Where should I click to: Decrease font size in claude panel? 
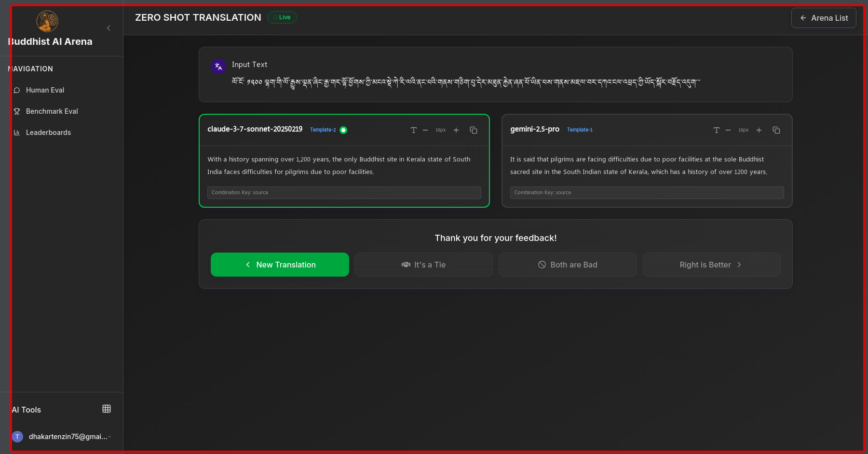(425, 130)
